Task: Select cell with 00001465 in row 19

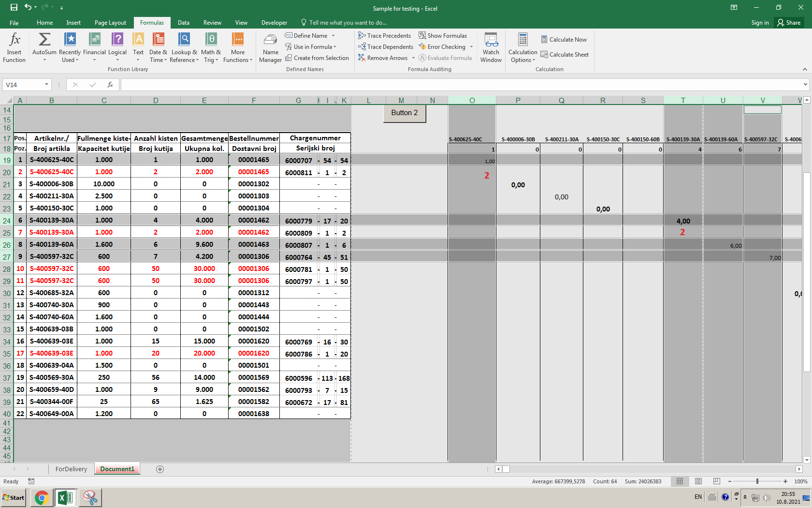Action: click(x=254, y=160)
